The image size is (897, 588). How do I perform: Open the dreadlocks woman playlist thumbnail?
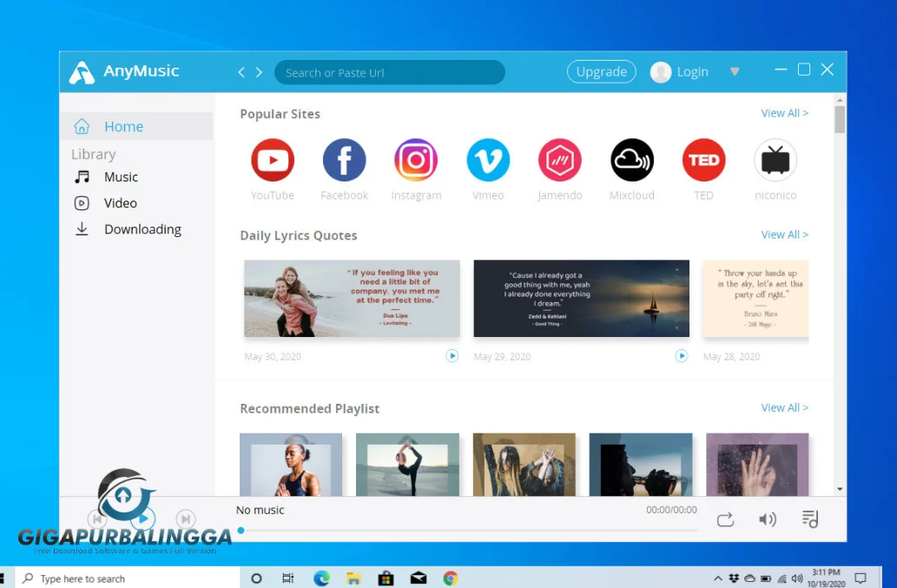pyautogui.click(x=524, y=464)
